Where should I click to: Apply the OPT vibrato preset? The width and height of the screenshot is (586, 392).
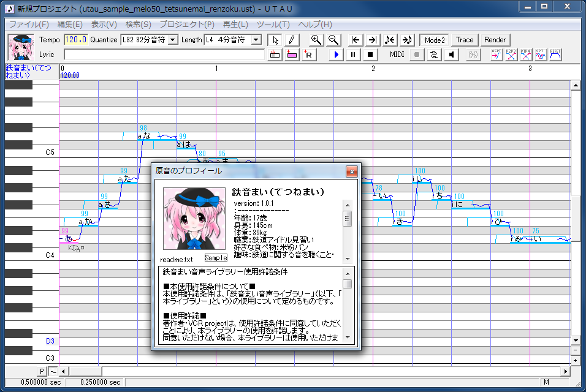tap(540, 55)
